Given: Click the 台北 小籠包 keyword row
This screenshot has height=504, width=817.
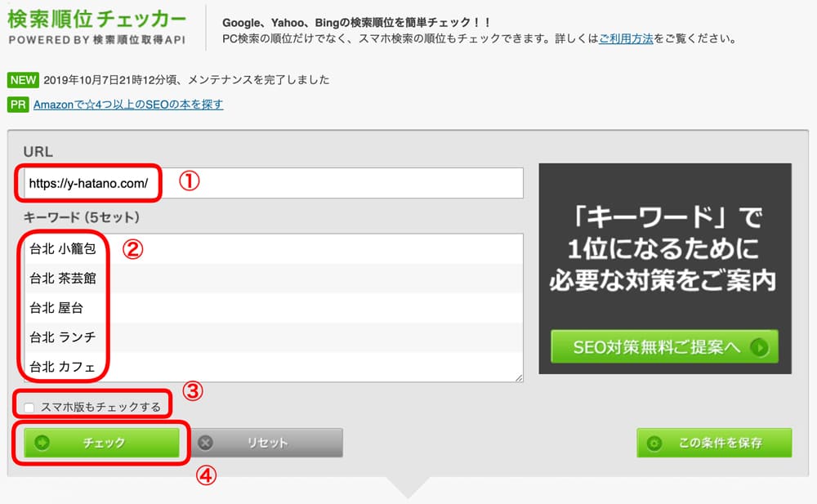Looking at the screenshot, I should pos(273,249).
